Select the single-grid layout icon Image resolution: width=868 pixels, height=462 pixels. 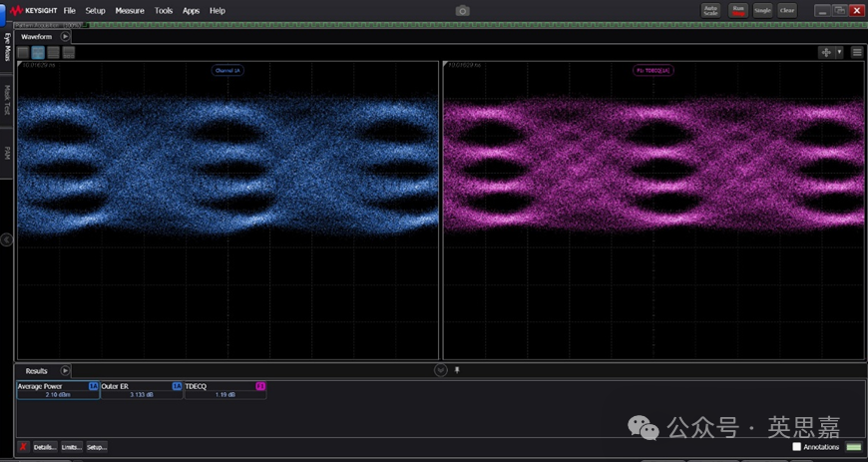click(23, 53)
